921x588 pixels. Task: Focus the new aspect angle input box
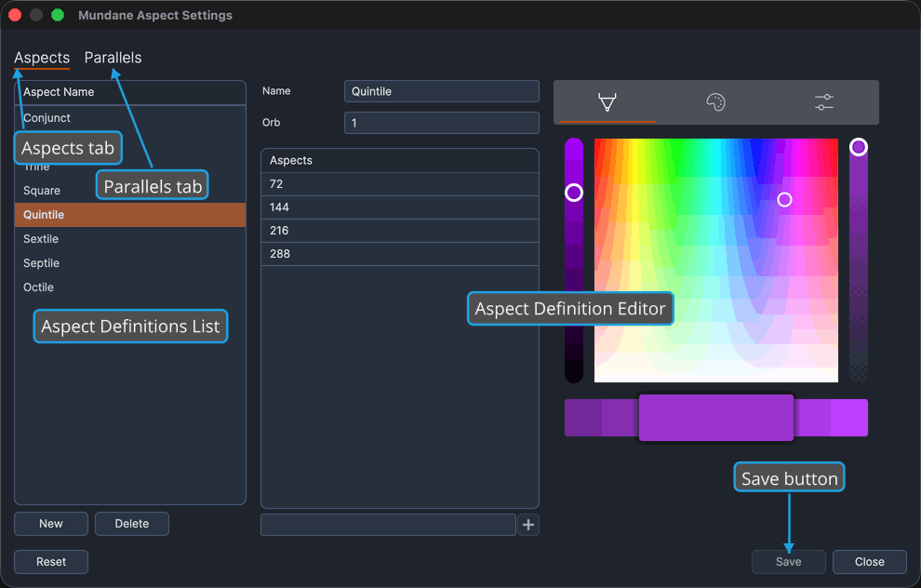388,525
